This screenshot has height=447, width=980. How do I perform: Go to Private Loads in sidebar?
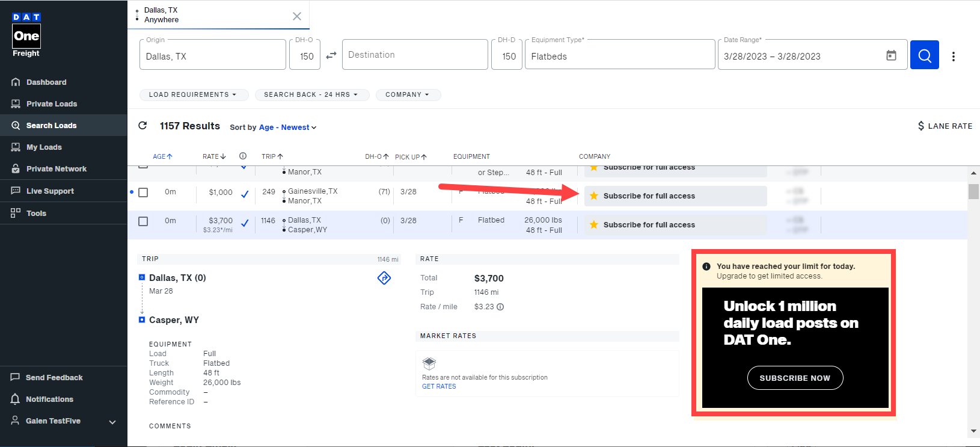pos(52,104)
